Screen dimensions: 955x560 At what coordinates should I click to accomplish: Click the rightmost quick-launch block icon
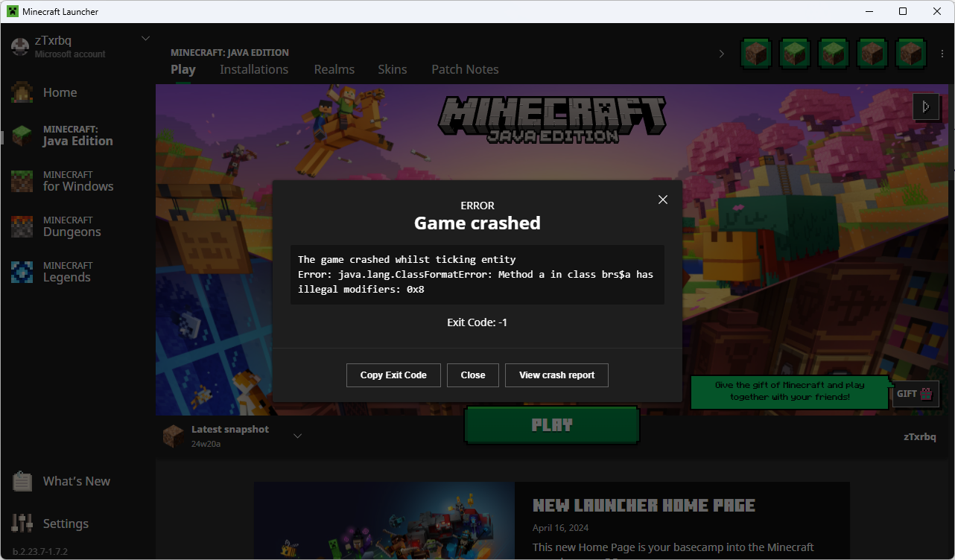click(x=911, y=53)
